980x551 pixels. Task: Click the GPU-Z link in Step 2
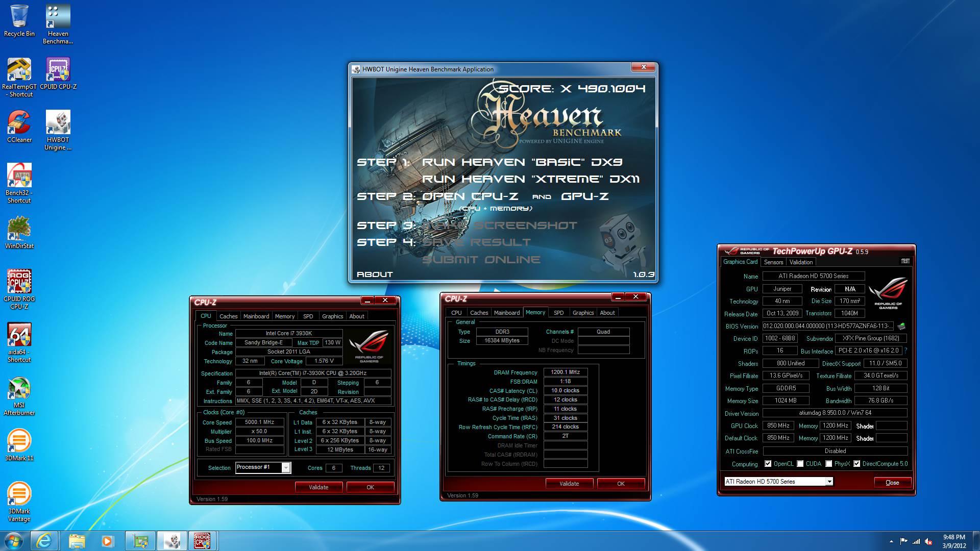[585, 196]
